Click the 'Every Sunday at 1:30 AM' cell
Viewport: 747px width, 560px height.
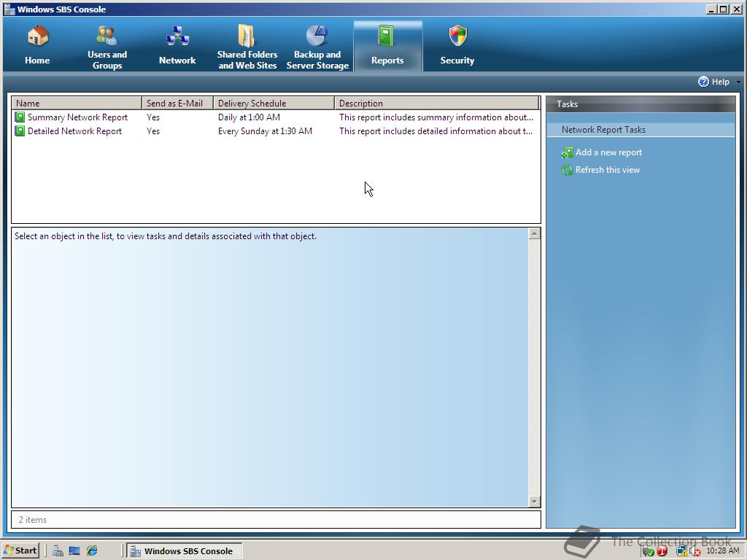tap(265, 131)
